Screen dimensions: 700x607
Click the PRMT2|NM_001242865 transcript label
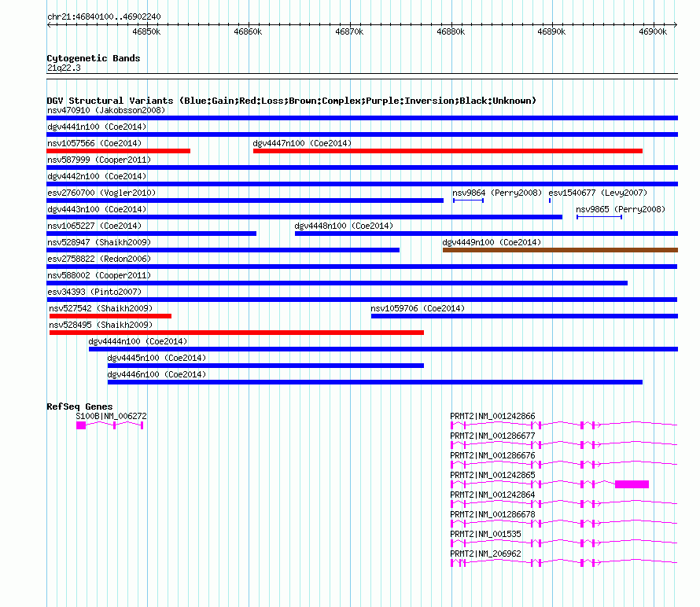pyautogui.click(x=492, y=475)
